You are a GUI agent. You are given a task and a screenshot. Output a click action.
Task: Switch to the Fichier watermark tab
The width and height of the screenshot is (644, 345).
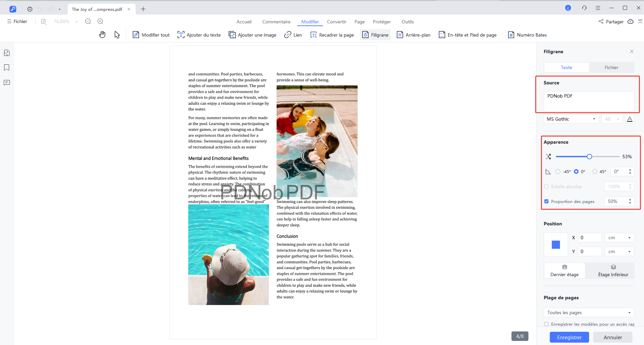(611, 67)
